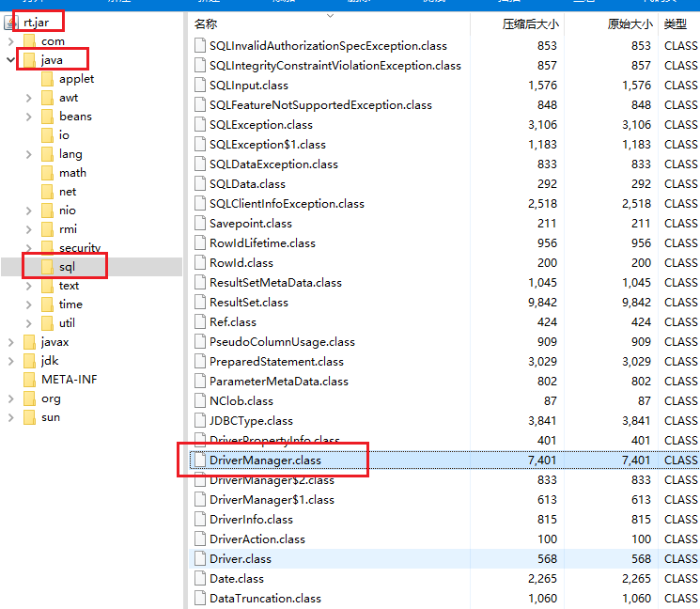
Task: Expand the rmi folder node
Action: [28, 229]
